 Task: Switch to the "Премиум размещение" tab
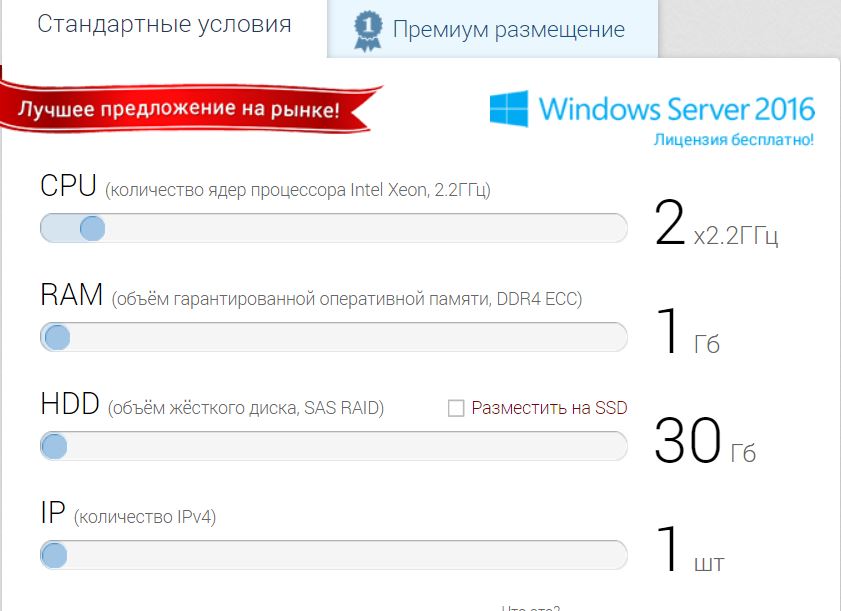tap(492, 29)
